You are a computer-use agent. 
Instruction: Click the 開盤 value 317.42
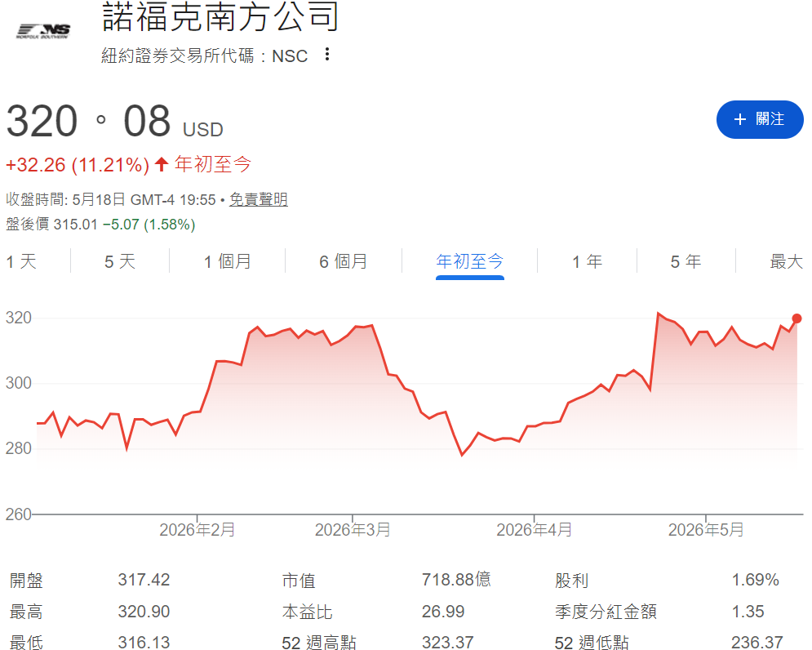[x=144, y=580]
